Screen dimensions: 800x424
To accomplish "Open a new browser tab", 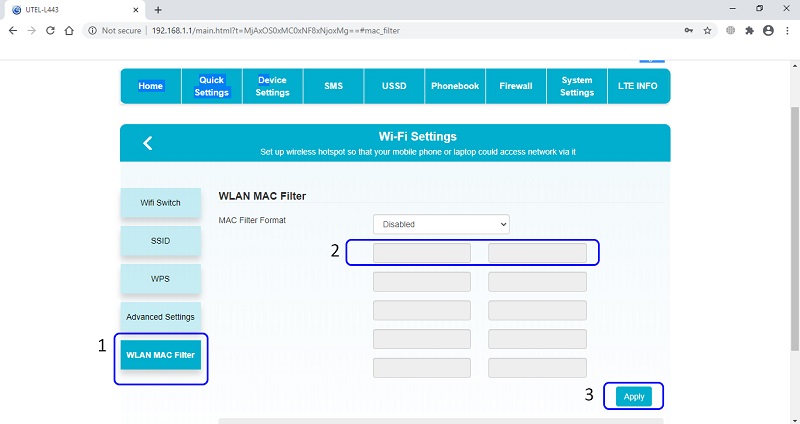I will (x=158, y=10).
